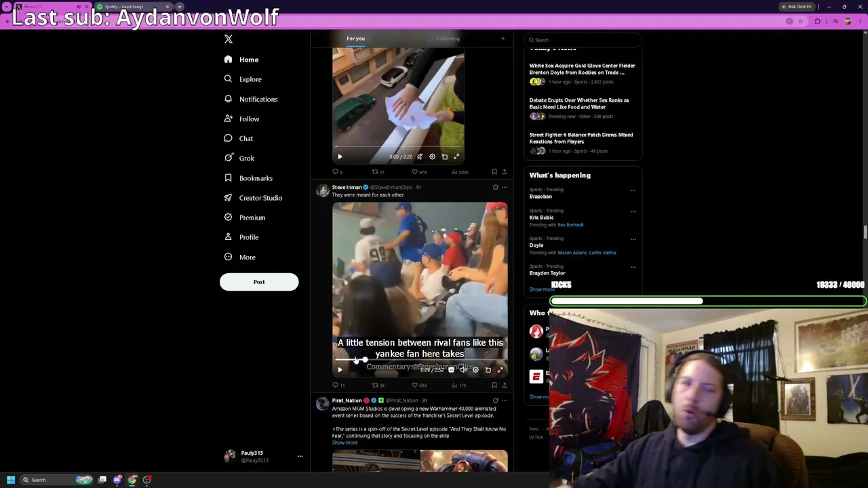Open the Windows Start menu
The height and width of the screenshot is (488, 868).
point(11,480)
